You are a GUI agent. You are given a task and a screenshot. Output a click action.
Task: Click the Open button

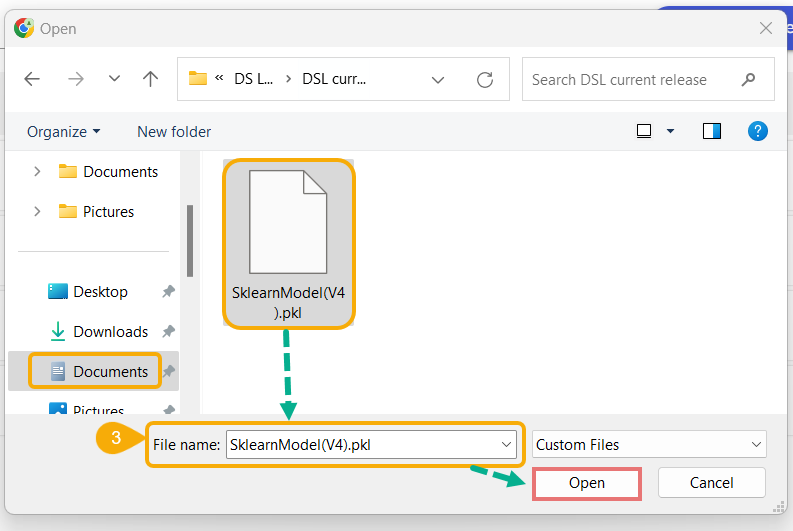[587, 483]
